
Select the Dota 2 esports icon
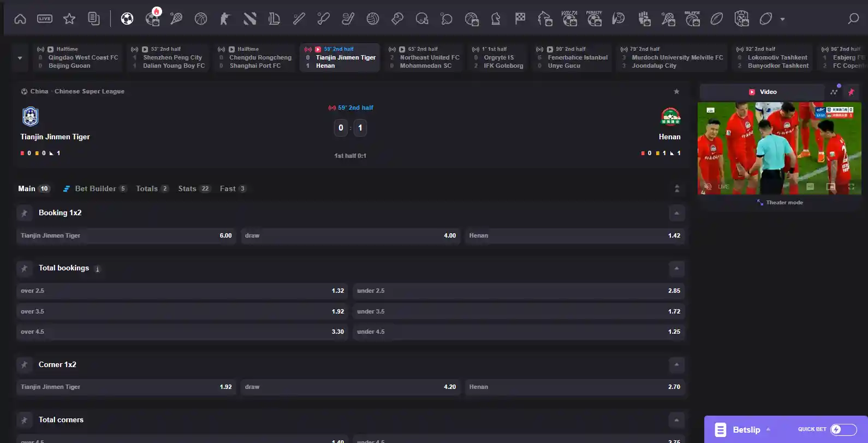click(250, 19)
